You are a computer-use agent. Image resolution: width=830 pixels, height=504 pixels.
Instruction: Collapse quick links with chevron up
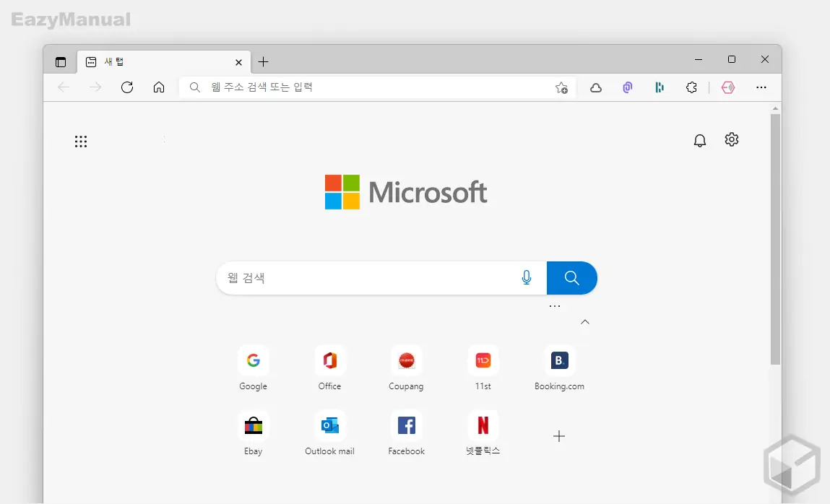[x=585, y=321]
